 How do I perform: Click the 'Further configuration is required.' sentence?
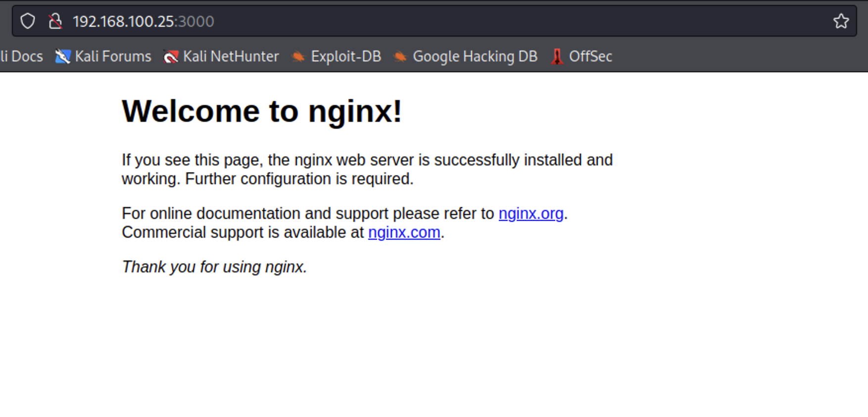point(299,179)
